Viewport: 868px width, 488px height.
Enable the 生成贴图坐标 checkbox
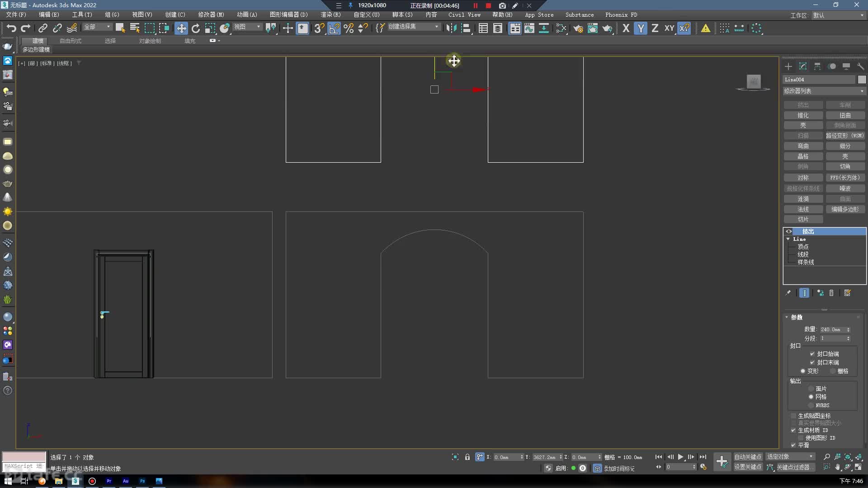pyautogui.click(x=793, y=416)
